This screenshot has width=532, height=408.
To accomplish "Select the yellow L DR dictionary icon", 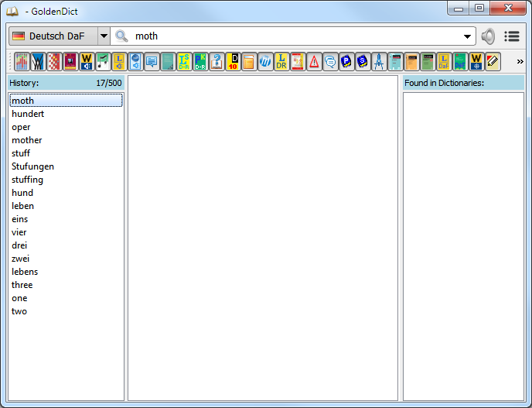I will pyautogui.click(x=281, y=61).
